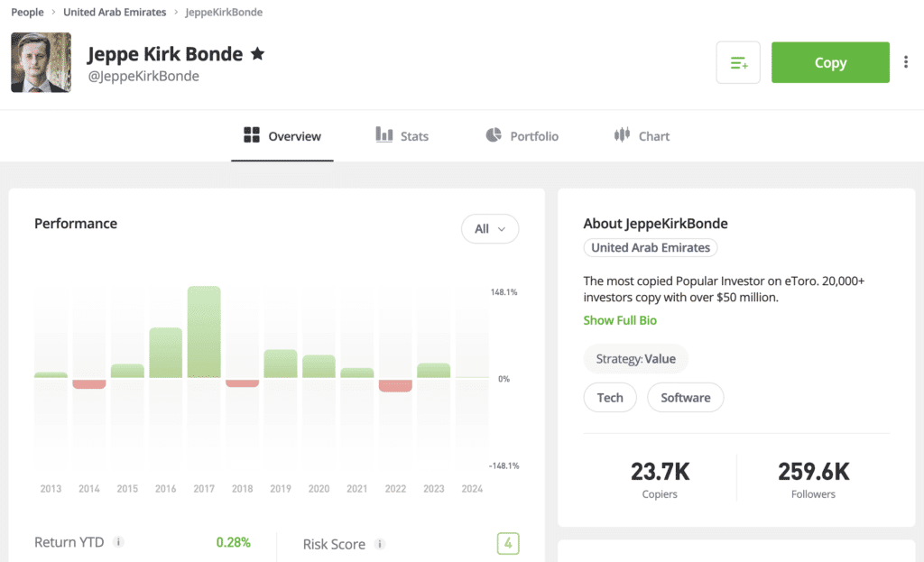Click the United Arab Emirates breadcrumb

[115, 12]
